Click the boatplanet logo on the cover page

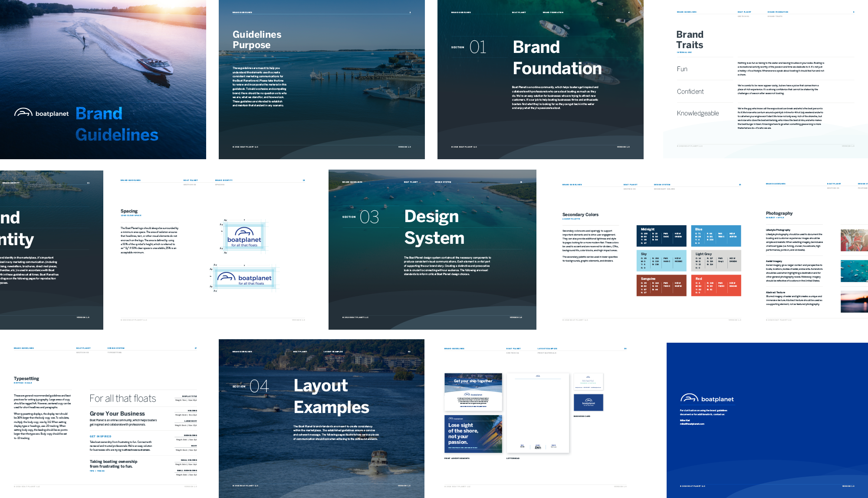point(42,113)
